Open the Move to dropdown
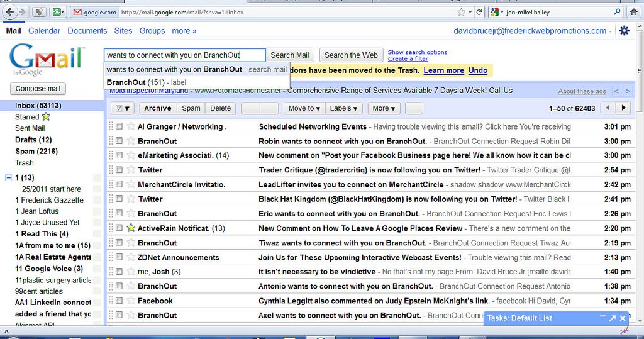This screenshot has height=339, width=644. 304,108
